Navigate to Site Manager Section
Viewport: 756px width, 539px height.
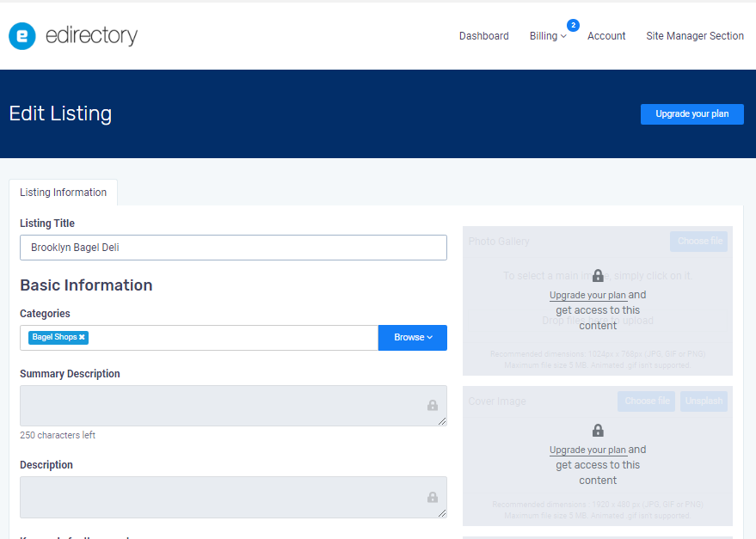[695, 36]
